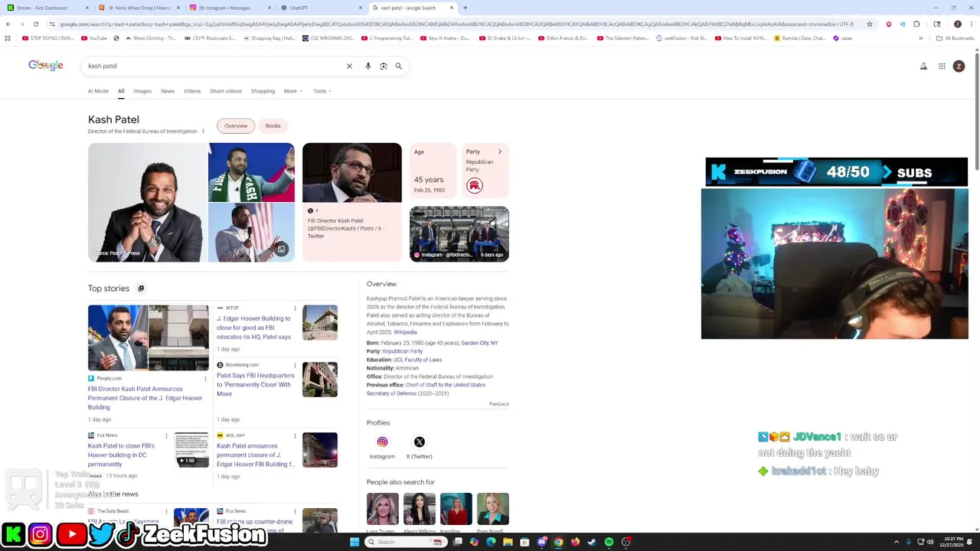This screenshot has width=980, height=551.
Task: Open the FBI Director Announces Permanent Closure article
Action: tap(145, 398)
